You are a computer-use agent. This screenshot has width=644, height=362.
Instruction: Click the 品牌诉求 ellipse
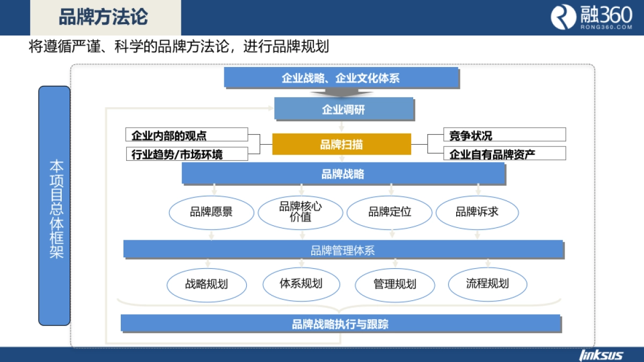478,212
